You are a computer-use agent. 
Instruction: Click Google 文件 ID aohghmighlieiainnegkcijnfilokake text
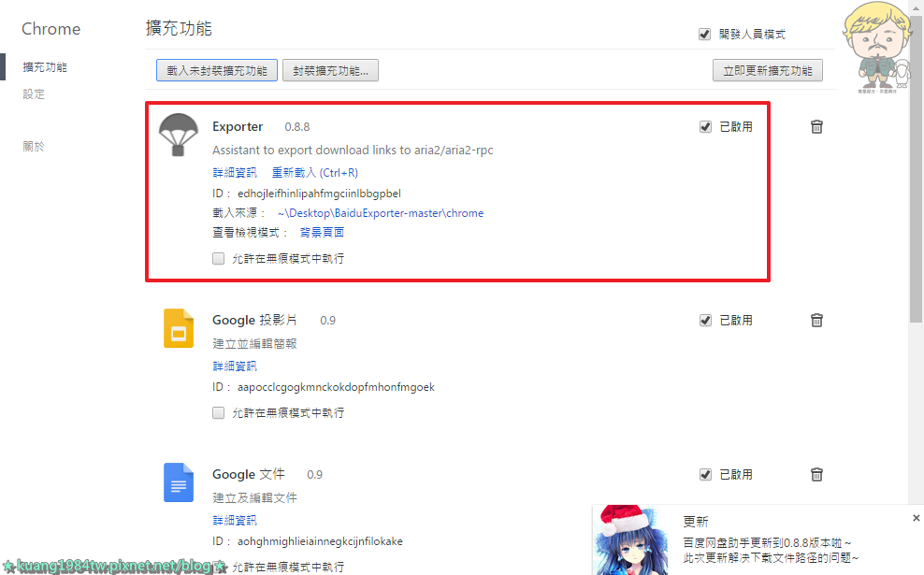(x=320, y=541)
